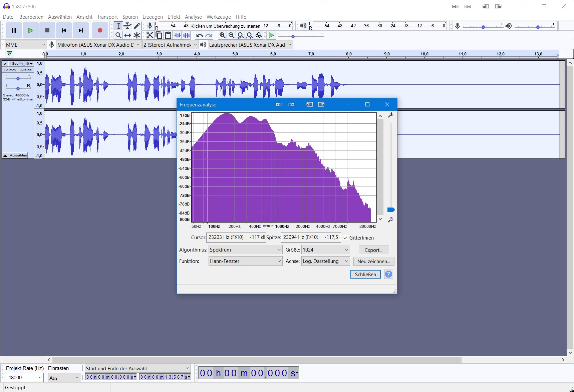Image resolution: width=574 pixels, height=392 pixels.
Task: Toggle zoom between presets
Action: pos(259,35)
